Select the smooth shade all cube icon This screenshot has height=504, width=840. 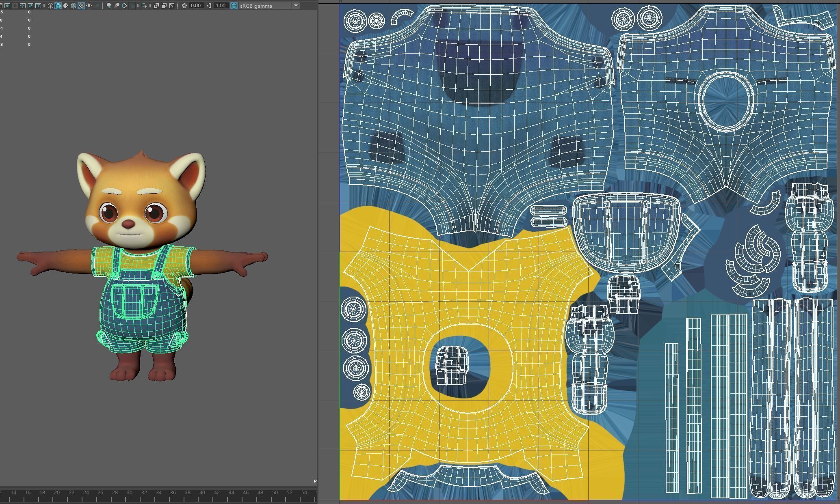58,6
